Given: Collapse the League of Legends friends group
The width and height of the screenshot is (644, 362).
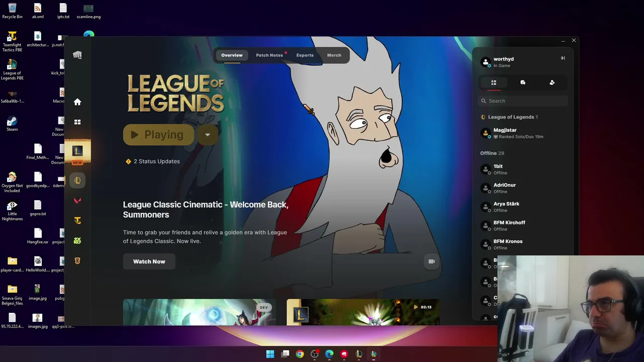Looking at the screenshot, I should tap(509, 117).
